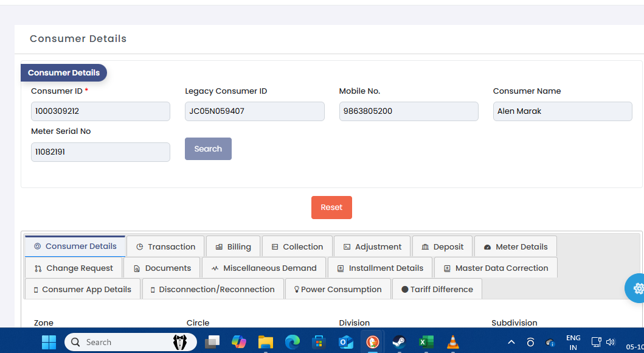Open the Master Data Correction tab
Viewport: 644px width, 353px height.
coord(496,268)
